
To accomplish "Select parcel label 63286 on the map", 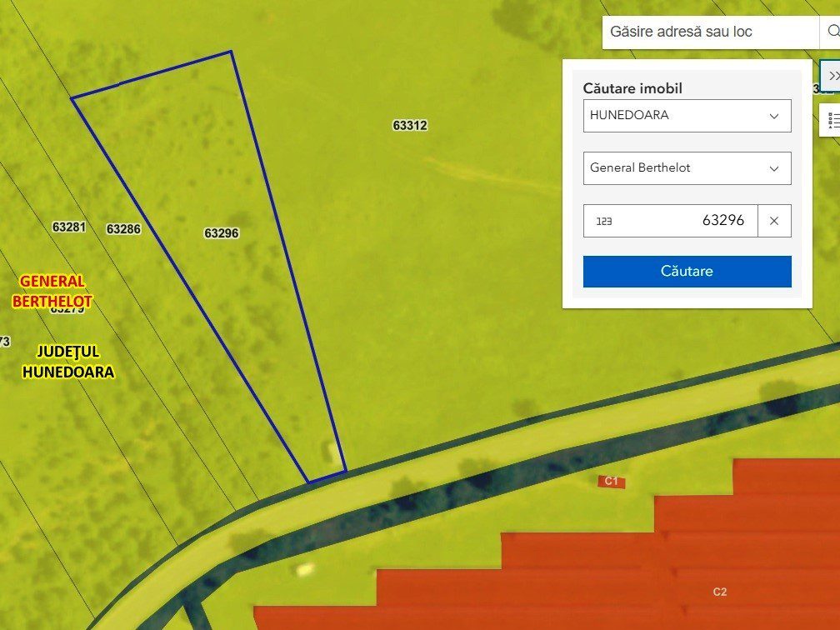I will pos(123,229).
